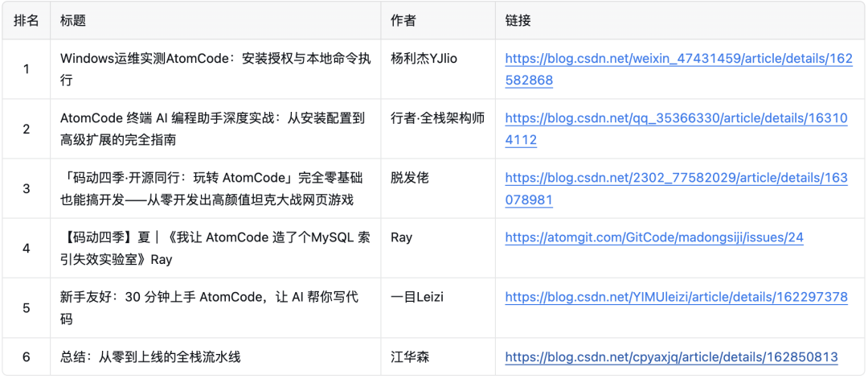Click rank number 6 cell
Viewport: 868px width, 379px height.
click(26, 357)
